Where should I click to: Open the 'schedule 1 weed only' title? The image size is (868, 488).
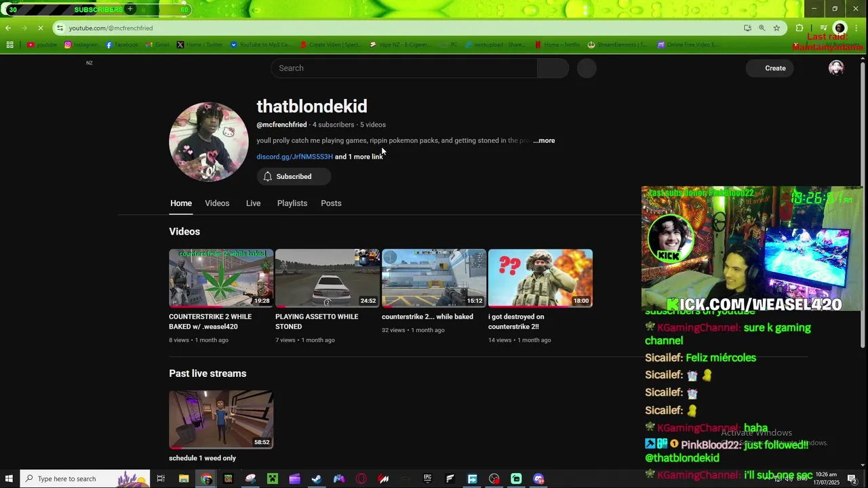pos(202,458)
